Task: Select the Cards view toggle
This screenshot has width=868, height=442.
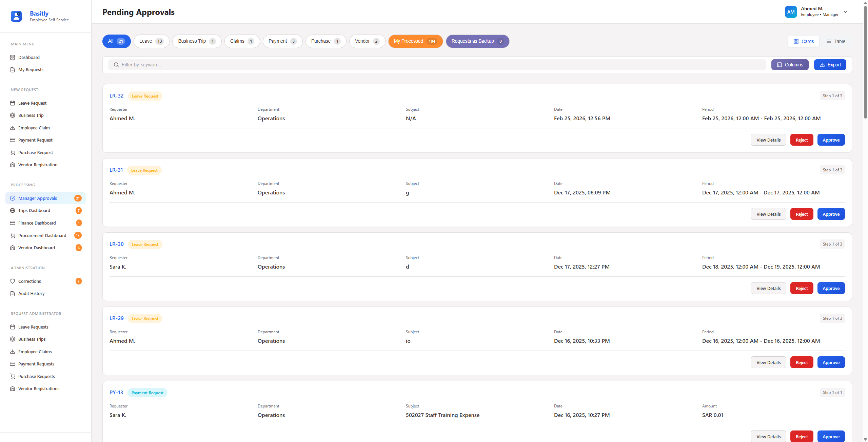Action: pyautogui.click(x=804, y=41)
